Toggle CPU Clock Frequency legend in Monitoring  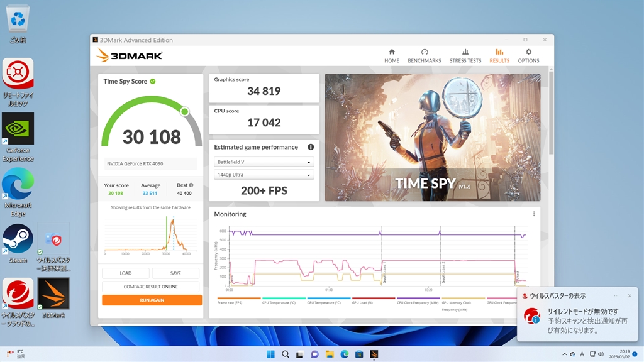coord(418,301)
